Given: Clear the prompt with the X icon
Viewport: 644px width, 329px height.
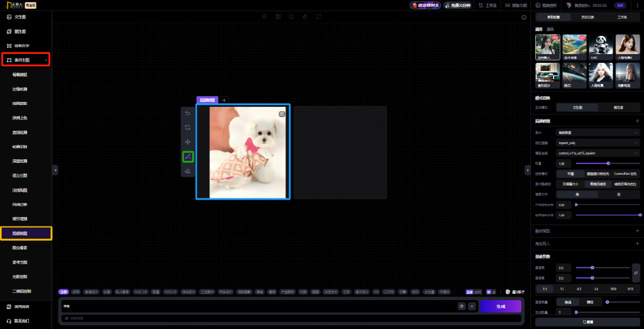Looking at the screenshot, I should [472, 306].
